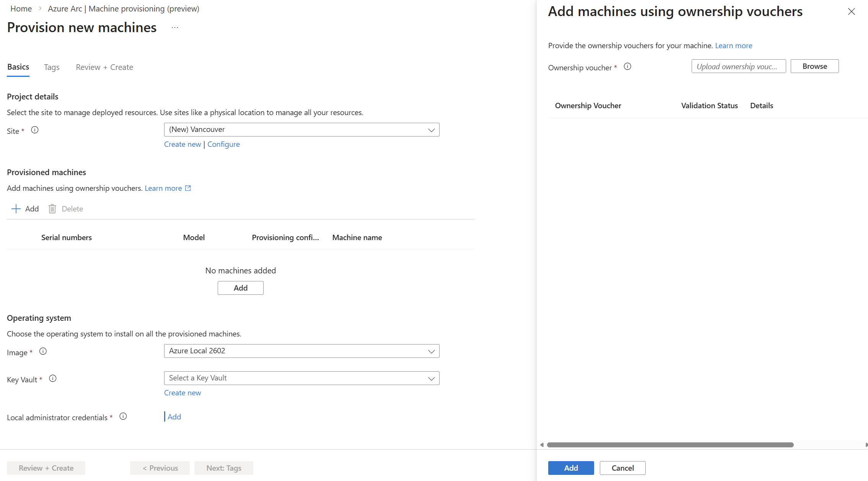
Task: Click Local administrator credentials info icon
Action: tap(123, 416)
